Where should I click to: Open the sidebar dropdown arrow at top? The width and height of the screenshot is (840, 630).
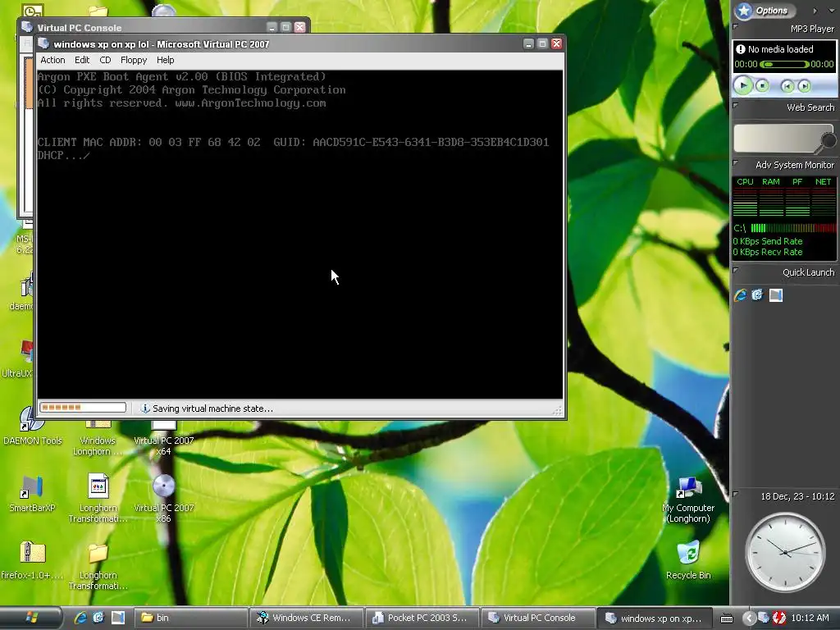pos(832,10)
